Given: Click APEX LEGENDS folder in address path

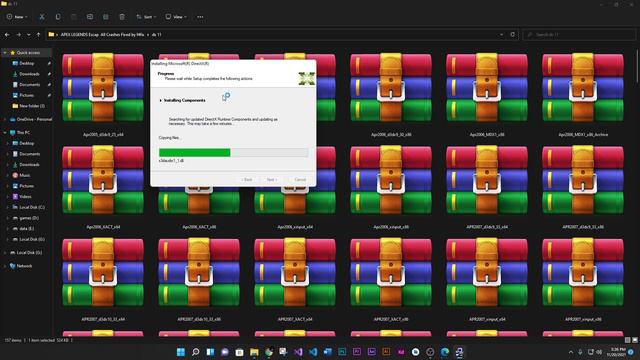Looking at the screenshot, I should tap(102, 35).
